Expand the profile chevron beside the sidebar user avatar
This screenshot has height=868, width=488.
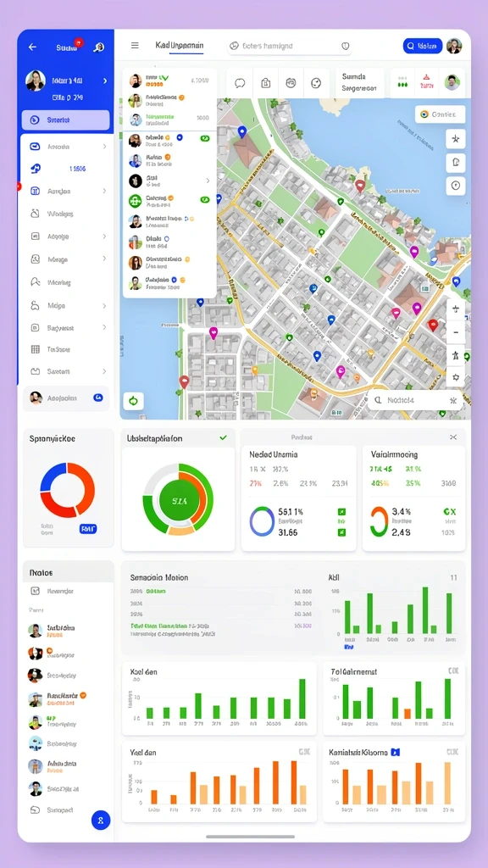105,81
